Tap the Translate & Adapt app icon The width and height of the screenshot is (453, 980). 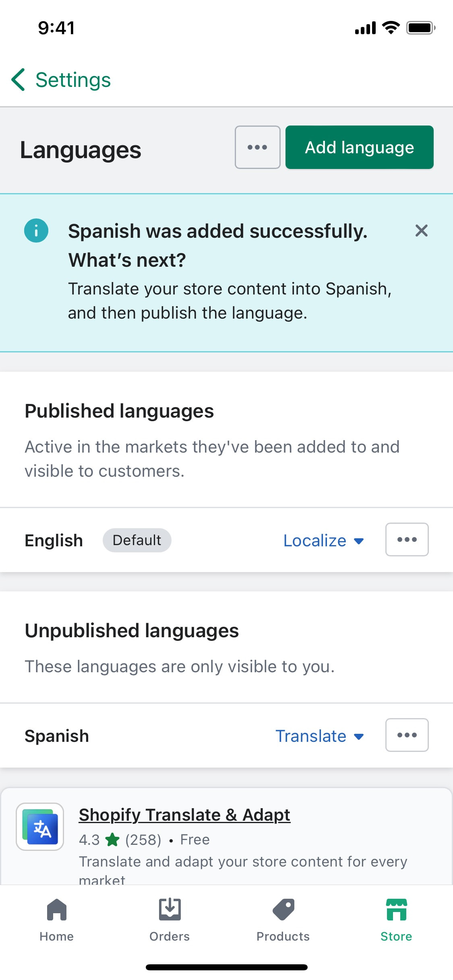(40, 827)
